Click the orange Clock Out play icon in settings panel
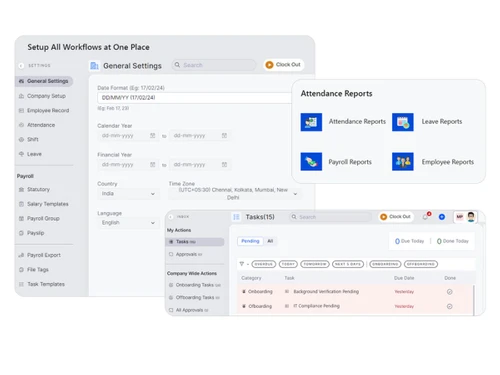The height and width of the screenshot is (375, 500). (x=269, y=65)
